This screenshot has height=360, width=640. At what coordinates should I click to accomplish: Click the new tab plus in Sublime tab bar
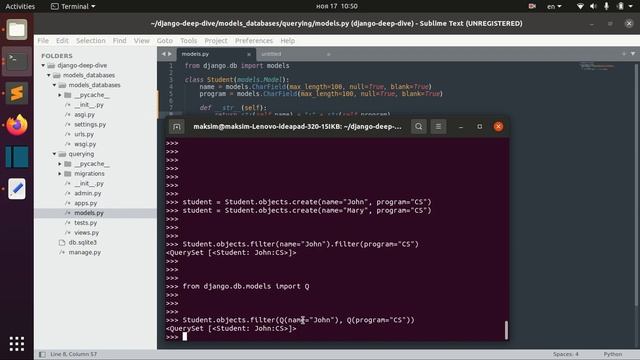coord(624,54)
